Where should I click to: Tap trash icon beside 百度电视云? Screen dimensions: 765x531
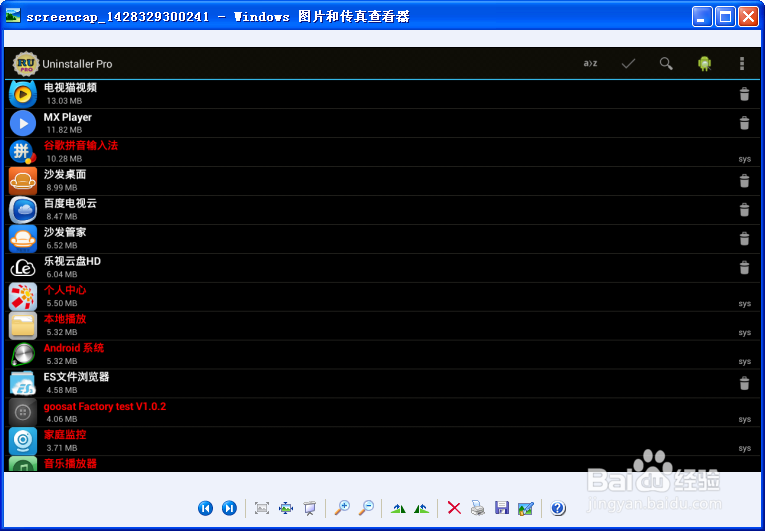(744, 210)
